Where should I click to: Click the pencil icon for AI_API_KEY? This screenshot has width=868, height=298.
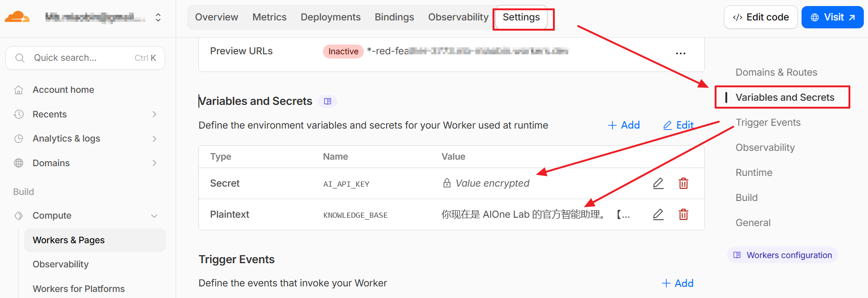click(658, 183)
